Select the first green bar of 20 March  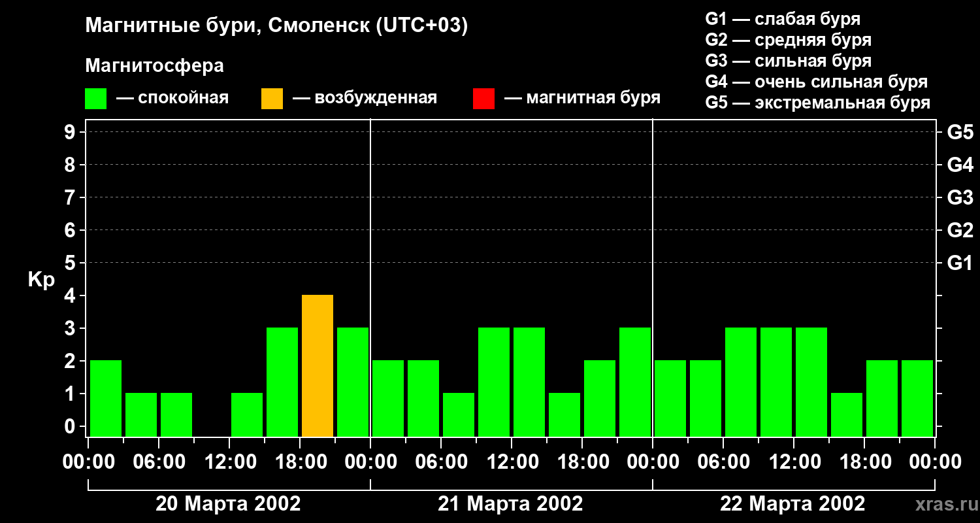click(x=106, y=398)
